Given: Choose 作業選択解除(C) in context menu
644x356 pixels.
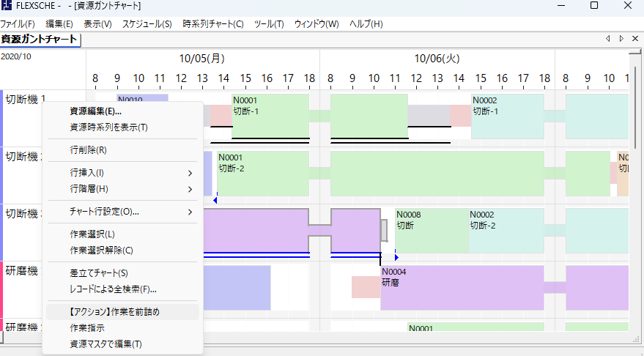Looking at the screenshot, I should (122, 251).
